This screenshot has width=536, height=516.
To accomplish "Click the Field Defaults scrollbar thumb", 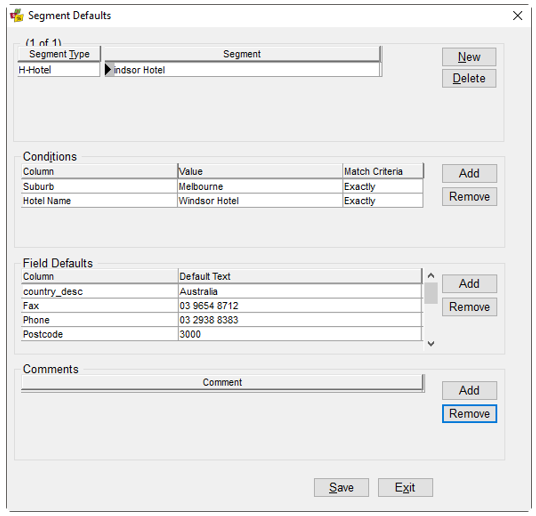I will click(431, 293).
